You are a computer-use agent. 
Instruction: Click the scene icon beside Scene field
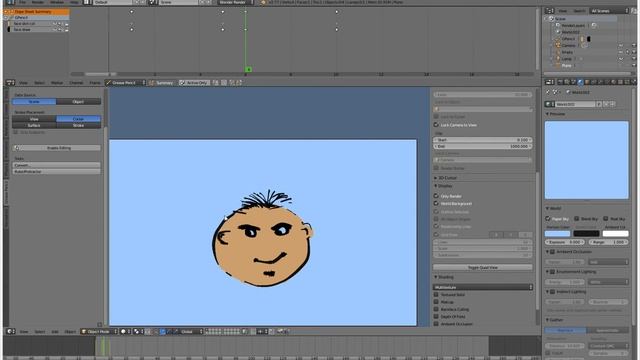tap(152, 2)
